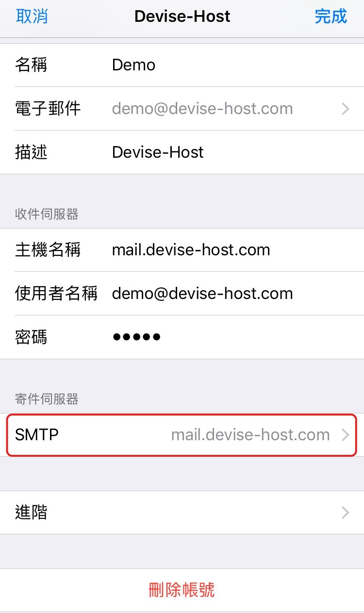Tap the red 刪除帳號 delete account
Image resolution: width=364 pixels, height=613 pixels.
(182, 590)
